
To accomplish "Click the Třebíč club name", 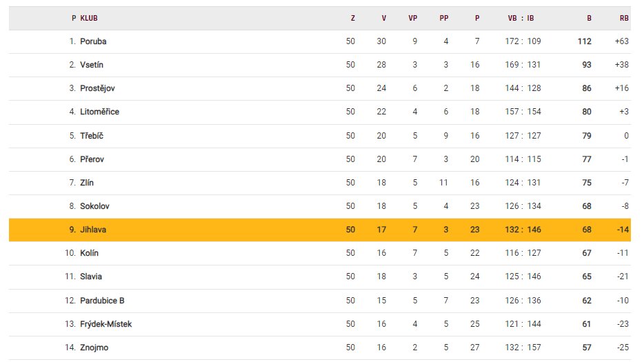I will tap(92, 136).
